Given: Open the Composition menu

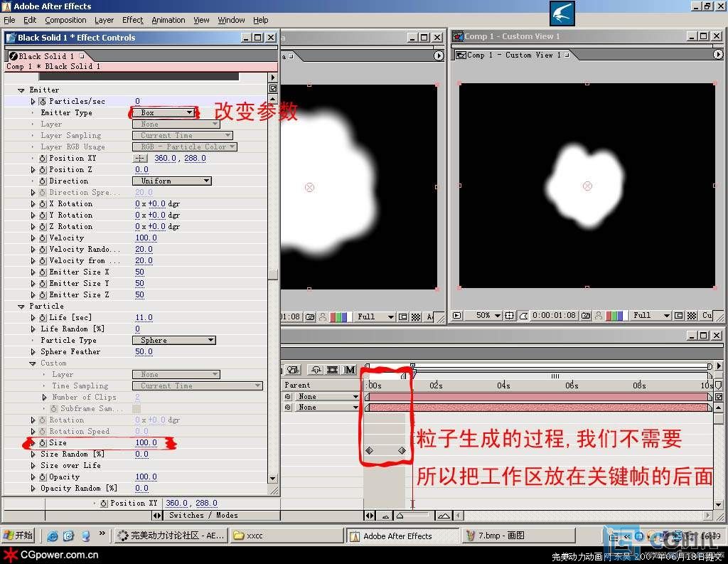Looking at the screenshot, I should pyautogui.click(x=65, y=20).
